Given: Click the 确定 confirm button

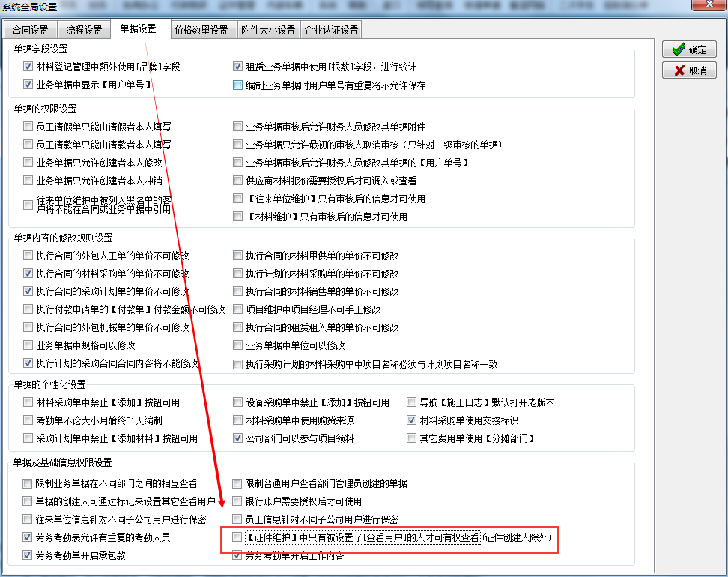Looking at the screenshot, I should [x=689, y=49].
